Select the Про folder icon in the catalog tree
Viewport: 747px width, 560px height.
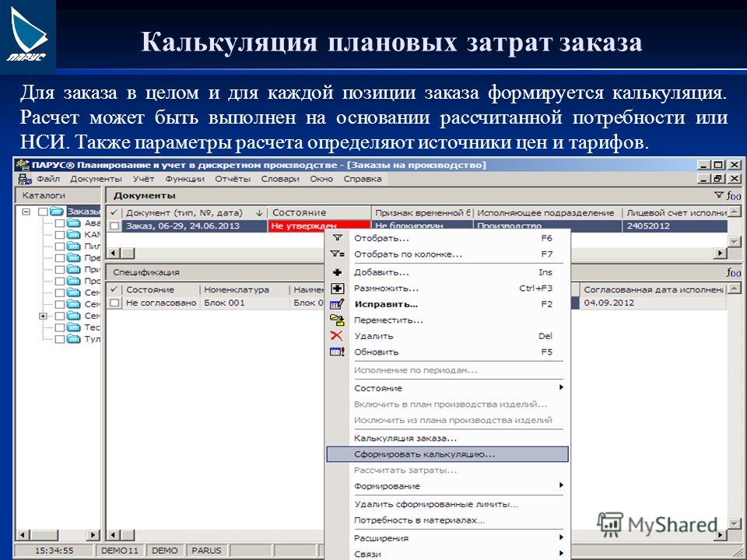[74, 281]
